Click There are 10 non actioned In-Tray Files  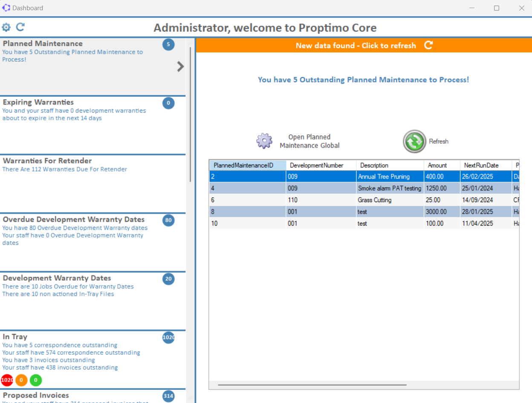pyautogui.click(x=58, y=294)
